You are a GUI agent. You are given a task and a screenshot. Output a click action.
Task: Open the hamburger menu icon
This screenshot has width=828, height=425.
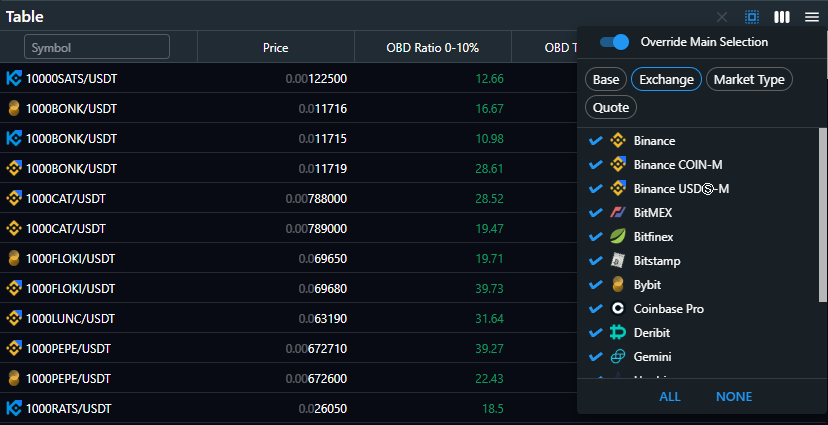coord(812,17)
